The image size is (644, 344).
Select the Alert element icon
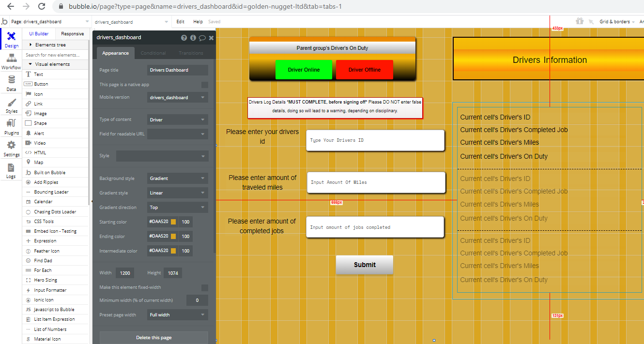28,133
